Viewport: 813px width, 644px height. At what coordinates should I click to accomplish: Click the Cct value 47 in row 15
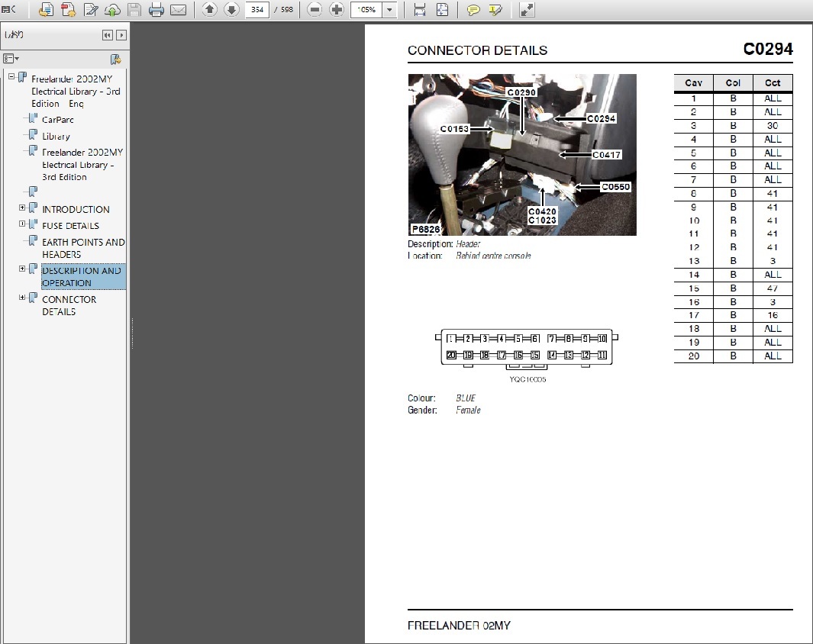click(773, 288)
